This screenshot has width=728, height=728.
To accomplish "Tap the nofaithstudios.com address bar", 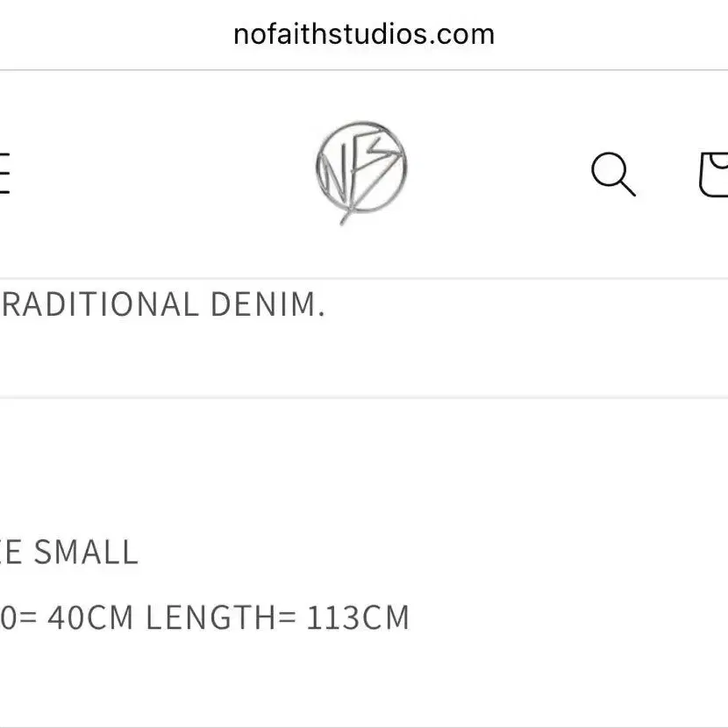I will click(364, 34).
